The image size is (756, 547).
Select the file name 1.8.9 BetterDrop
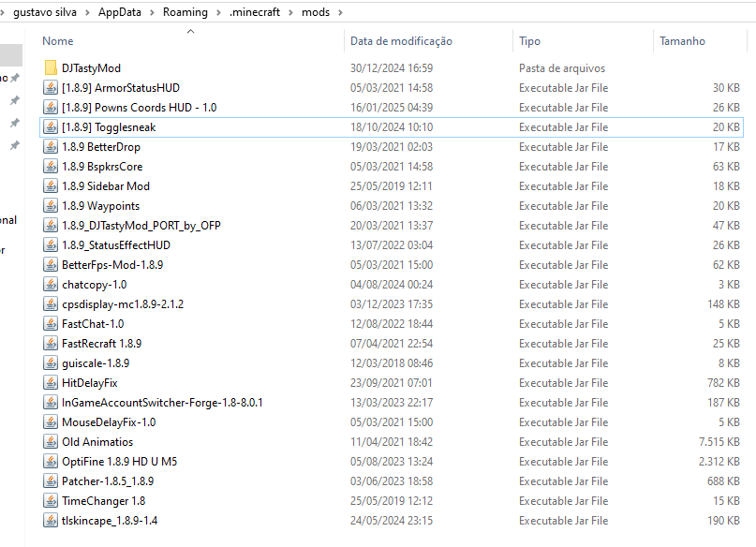coord(101,146)
